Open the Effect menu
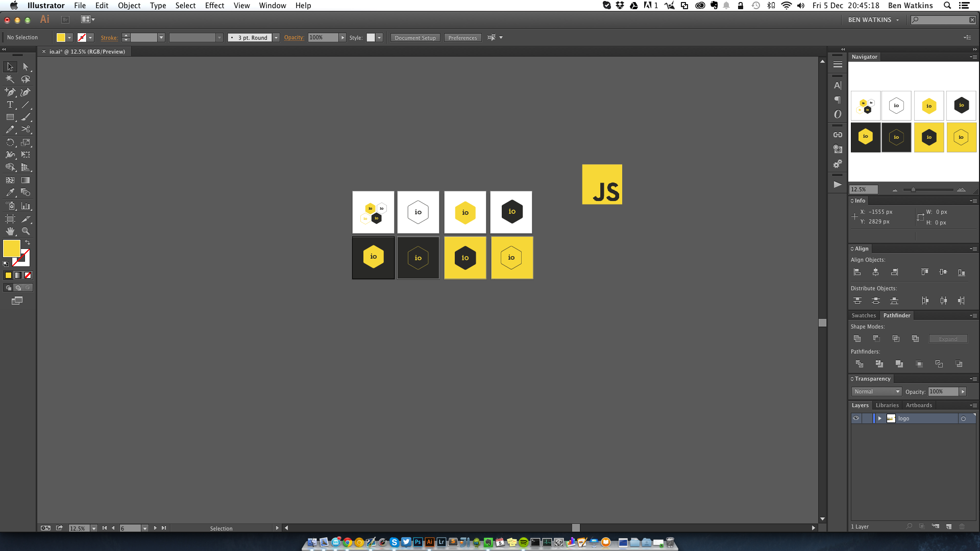The image size is (980, 551). pos(214,6)
